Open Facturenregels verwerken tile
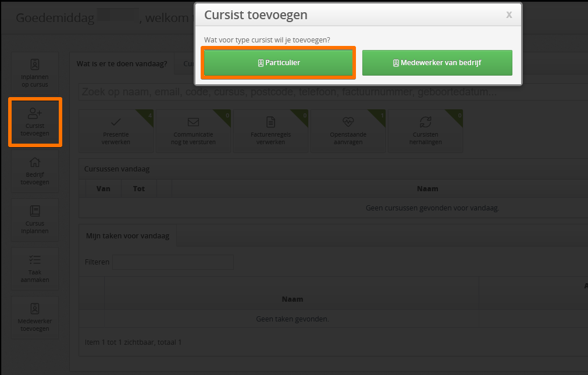 (x=271, y=131)
